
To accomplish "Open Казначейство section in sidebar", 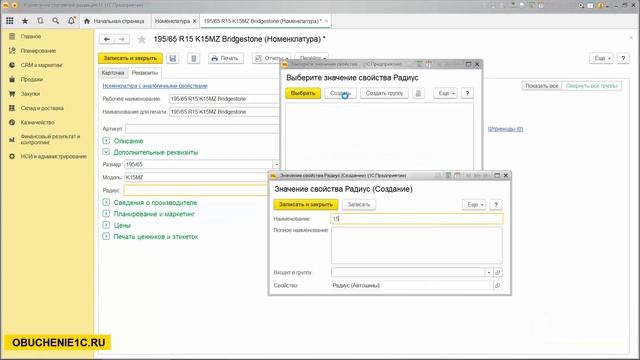I will (37, 122).
